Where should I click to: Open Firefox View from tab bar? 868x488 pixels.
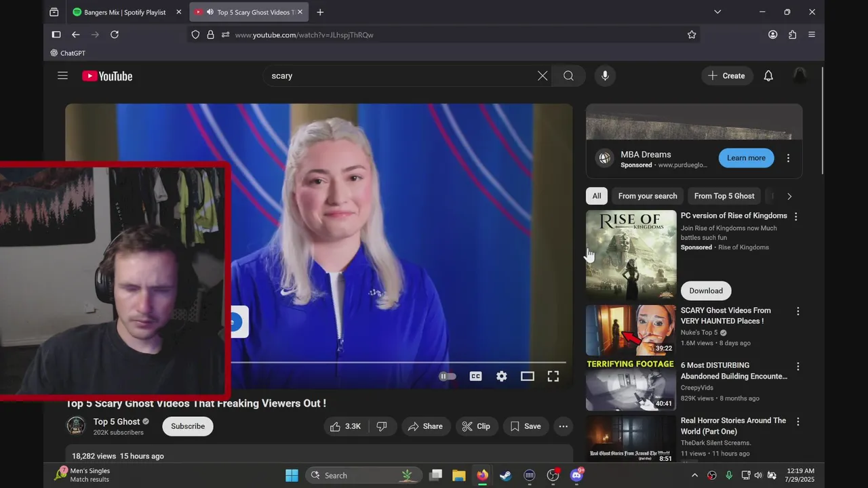[x=54, y=12]
